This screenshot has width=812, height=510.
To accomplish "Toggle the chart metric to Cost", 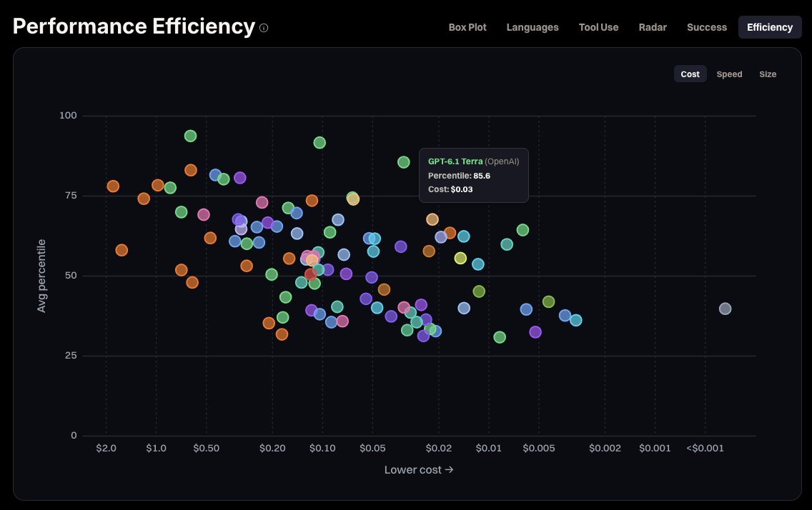I will [690, 74].
